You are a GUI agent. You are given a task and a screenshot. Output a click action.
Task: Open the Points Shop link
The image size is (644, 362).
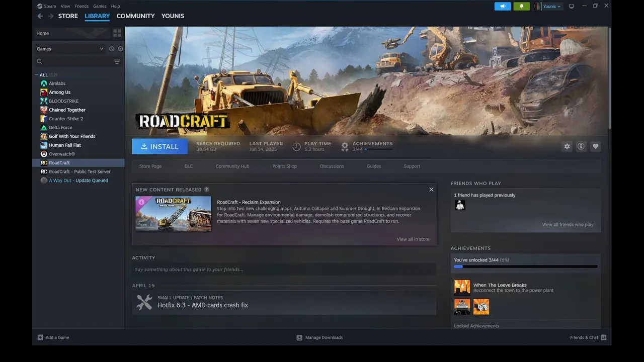pyautogui.click(x=285, y=166)
